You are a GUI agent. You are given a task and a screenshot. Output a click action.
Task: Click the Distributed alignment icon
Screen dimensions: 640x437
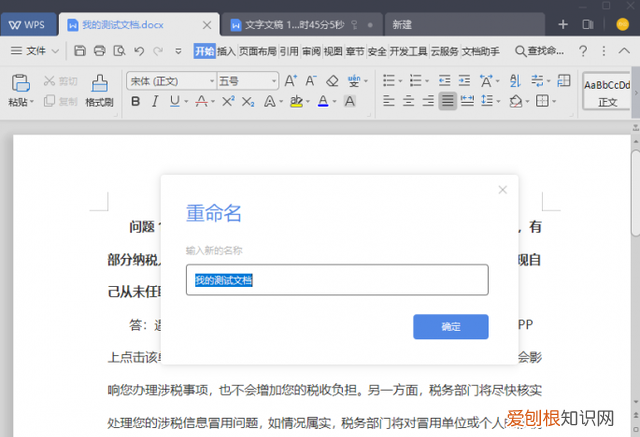click(467, 101)
